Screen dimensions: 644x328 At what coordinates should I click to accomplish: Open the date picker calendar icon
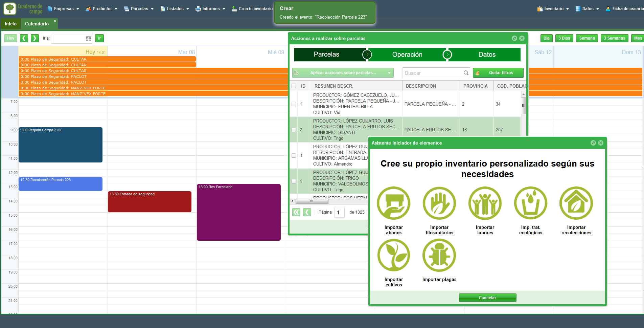tap(88, 38)
